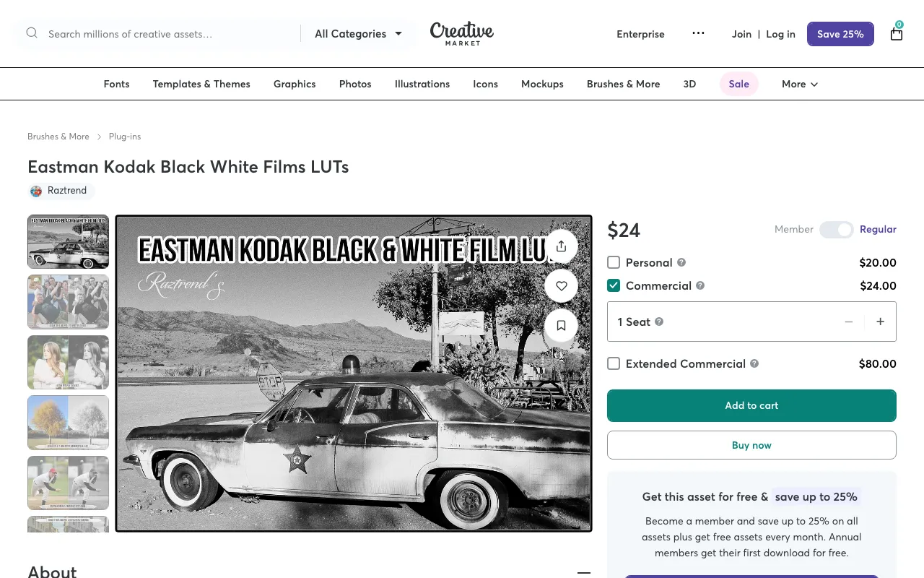Select the autumn tree comparison thumbnail
Viewport: 924px width, 578px height.
click(x=68, y=422)
